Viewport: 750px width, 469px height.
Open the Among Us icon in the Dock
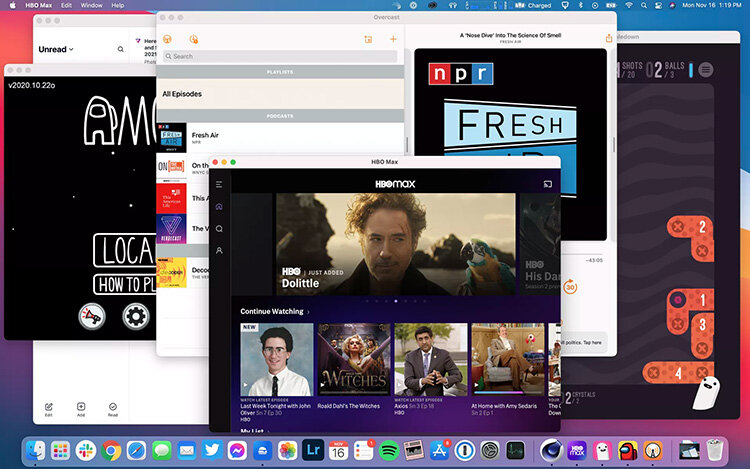pyautogui.click(x=628, y=450)
